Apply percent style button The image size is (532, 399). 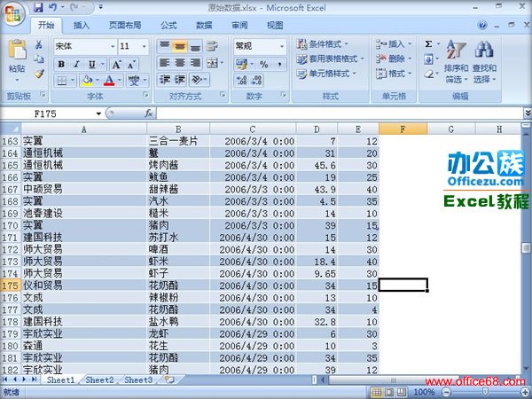tap(263, 64)
